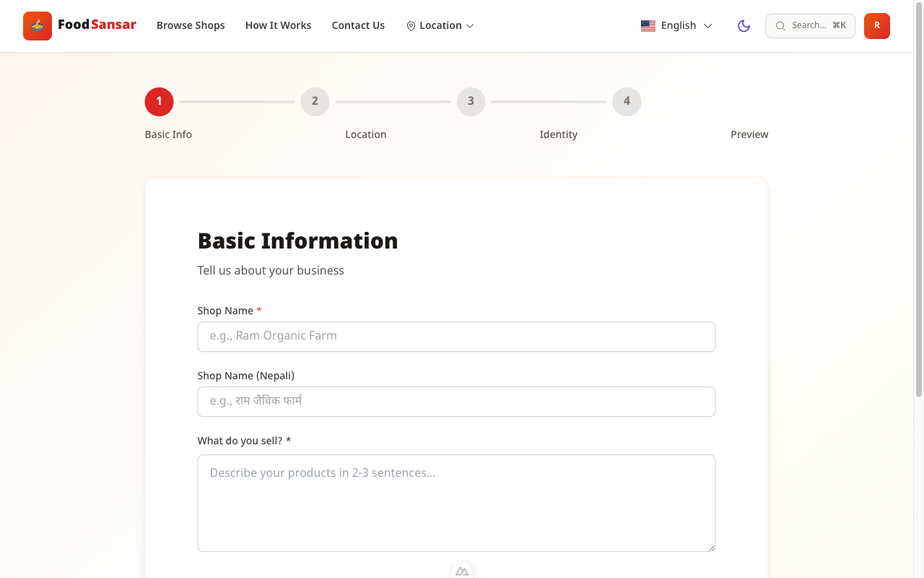Open the English language selector
Viewport: 924px width, 578px height.
676,25
